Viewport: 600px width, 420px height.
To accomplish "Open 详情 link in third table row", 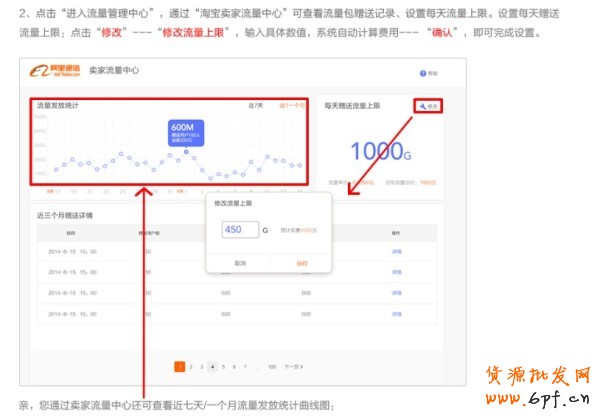I will tap(397, 292).
